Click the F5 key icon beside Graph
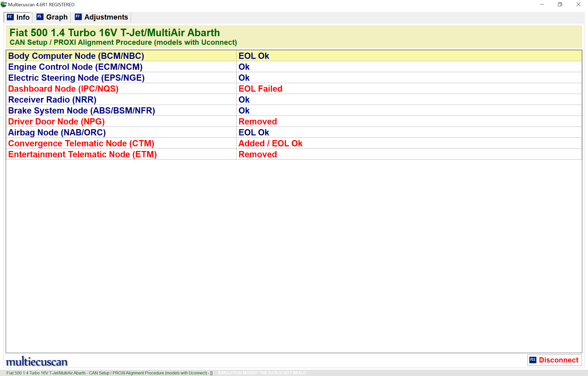The image size is (588, 376). [40, 17]
